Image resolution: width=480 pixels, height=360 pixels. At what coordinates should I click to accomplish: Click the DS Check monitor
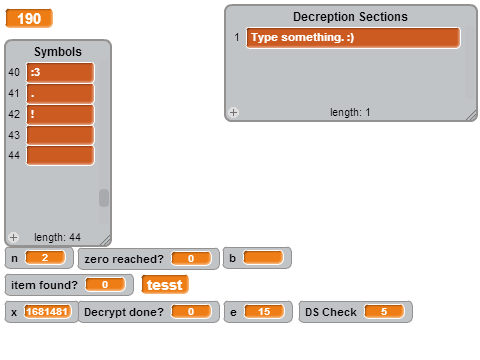(x=355, y=312)
